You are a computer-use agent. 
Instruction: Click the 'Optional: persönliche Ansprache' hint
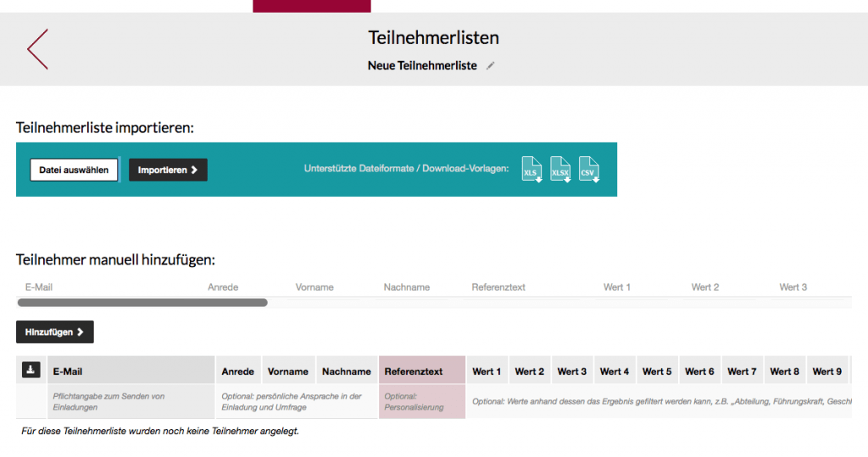[x=292, y=402]
